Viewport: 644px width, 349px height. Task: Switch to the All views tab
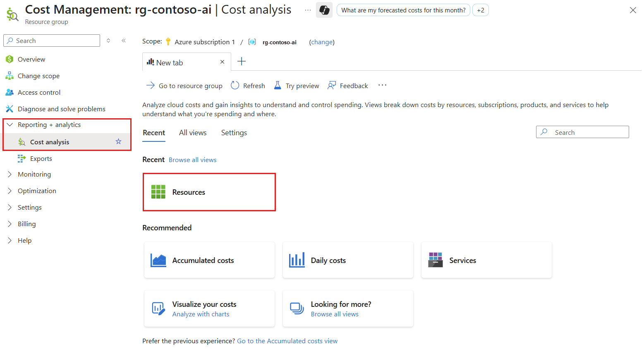[193, 133]
